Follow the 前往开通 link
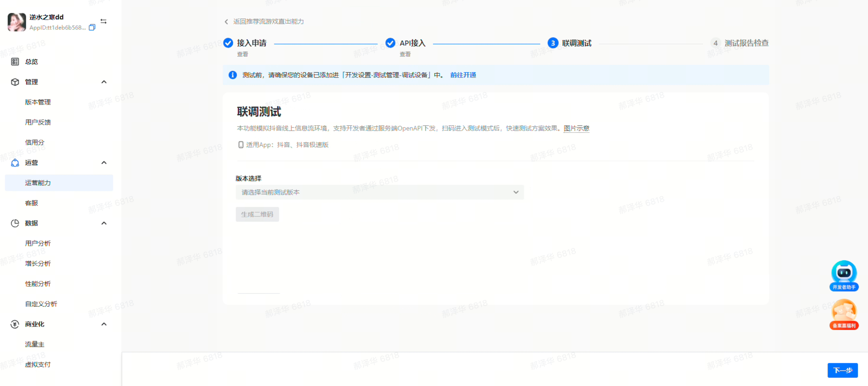868x386 pixels. [463, 75]
